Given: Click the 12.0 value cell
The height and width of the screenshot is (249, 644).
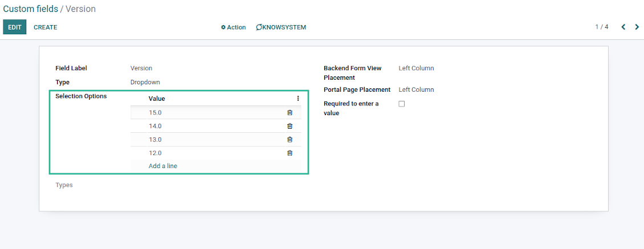Looking at the screenshot, I should click(x=155, y=153).
